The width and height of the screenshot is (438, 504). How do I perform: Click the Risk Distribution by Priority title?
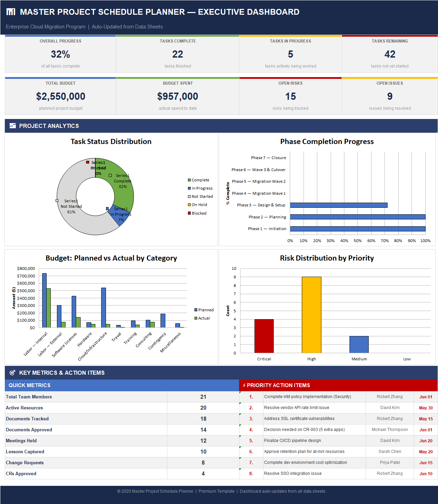pyautogui.click(x=327, y=258)
